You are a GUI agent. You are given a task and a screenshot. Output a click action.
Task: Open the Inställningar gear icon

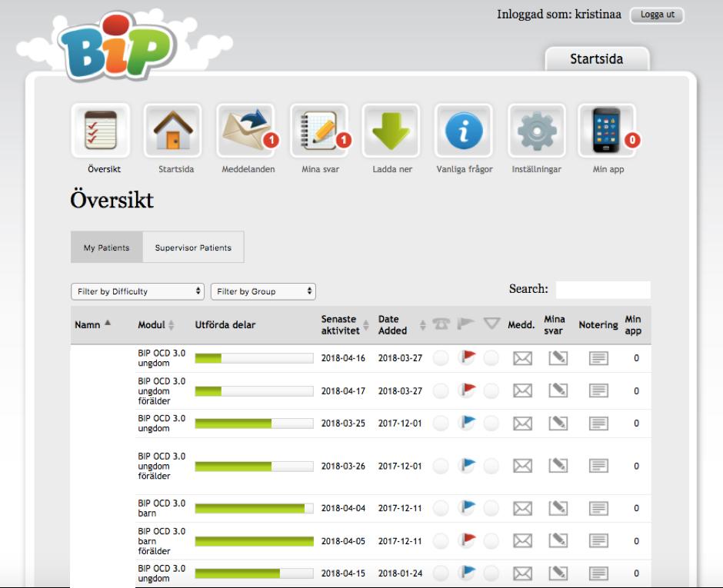[x=536, y=131]
